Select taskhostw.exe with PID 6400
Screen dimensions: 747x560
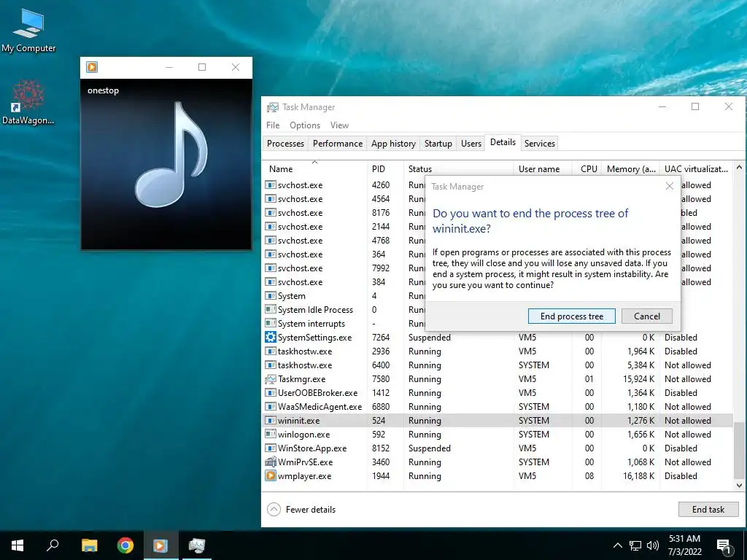click(498, 365)
